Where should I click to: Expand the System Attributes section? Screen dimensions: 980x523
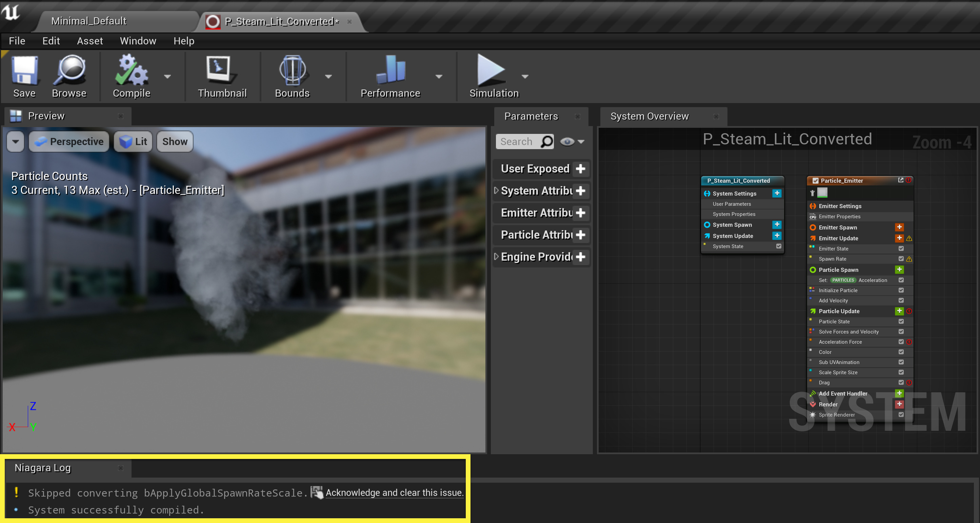point(496,190)
